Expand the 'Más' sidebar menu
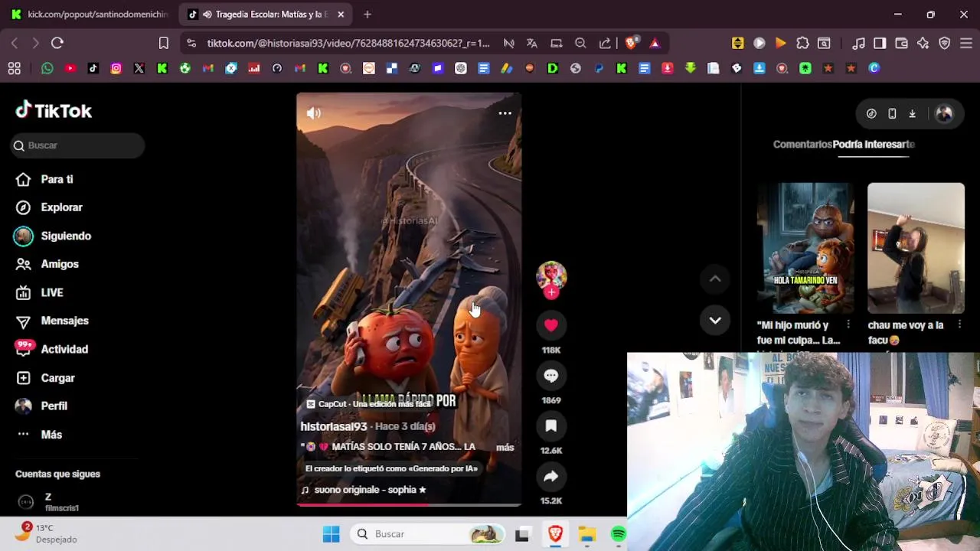The width and height of the screenshot is (980, 551). point(51,435)
